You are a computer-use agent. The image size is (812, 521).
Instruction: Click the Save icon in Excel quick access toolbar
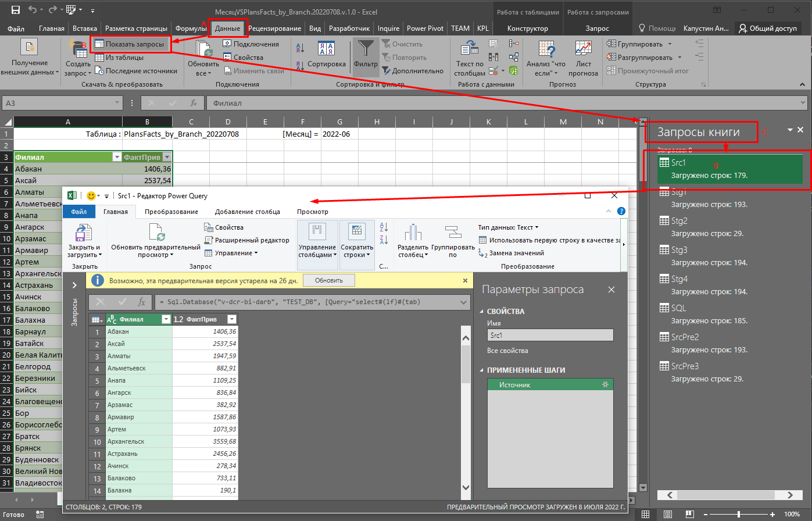16,10
